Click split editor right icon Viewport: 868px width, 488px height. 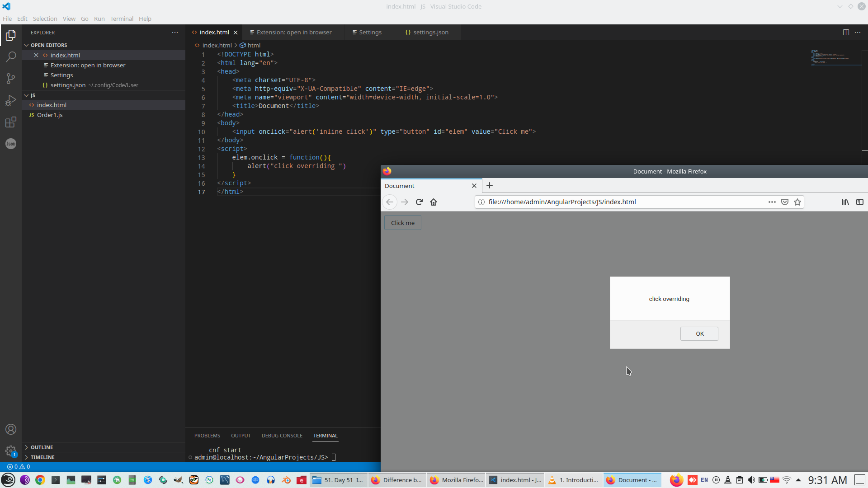pyautogui.click(x=846, y=33)
